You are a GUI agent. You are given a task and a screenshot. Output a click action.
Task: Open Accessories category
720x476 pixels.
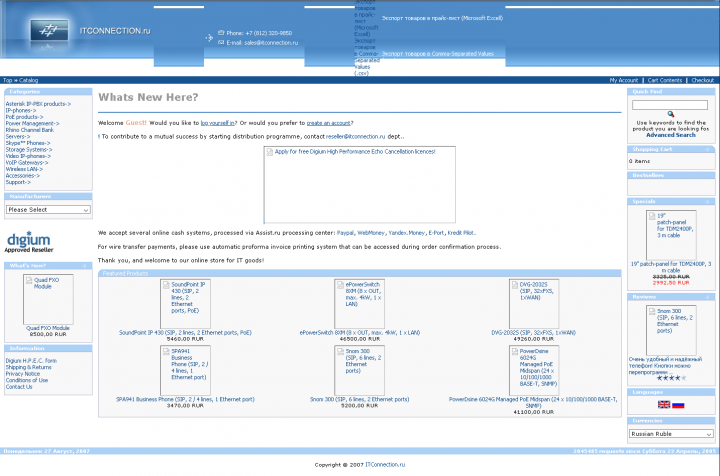(x=22, y=176)
